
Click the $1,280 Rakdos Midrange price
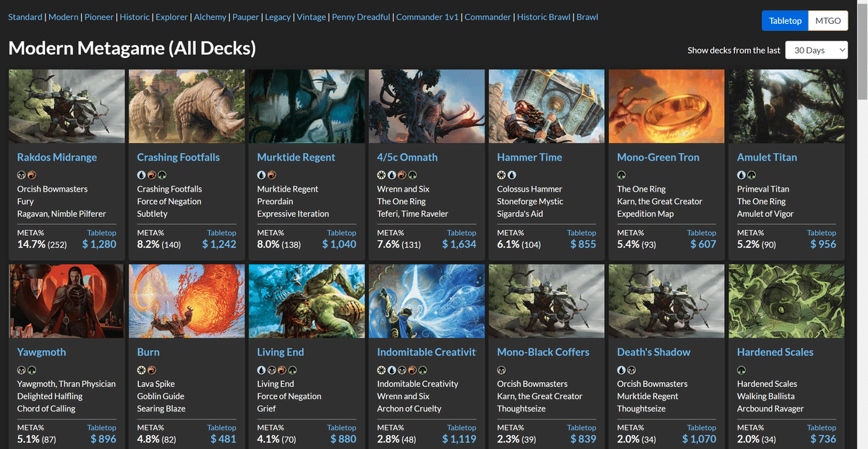click(99, 244)
